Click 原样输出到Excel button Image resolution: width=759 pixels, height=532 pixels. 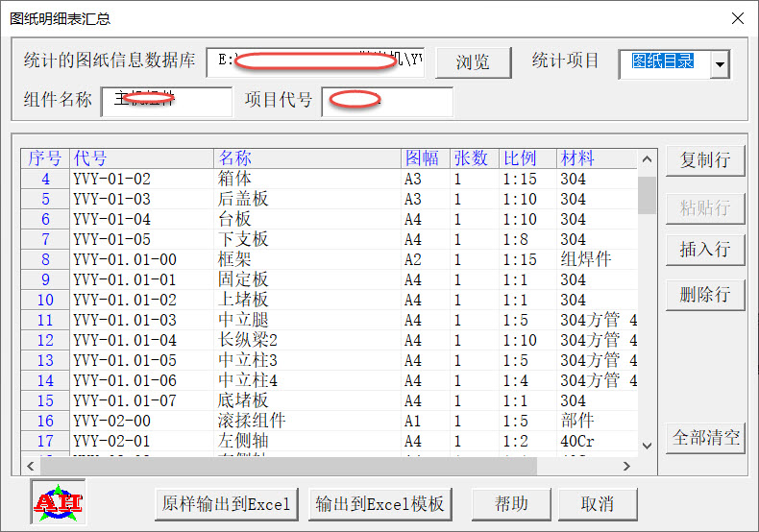point(226,504)
